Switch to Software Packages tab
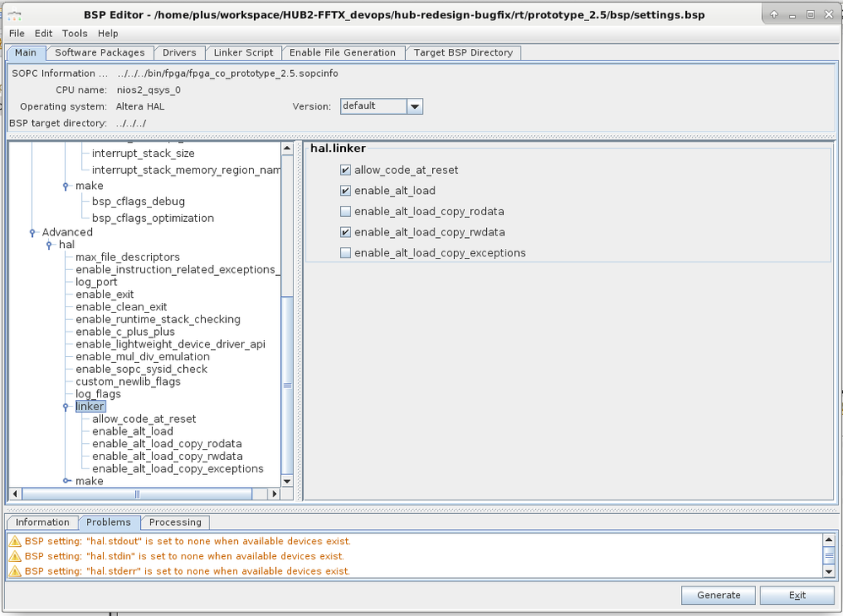 (100, 52)
